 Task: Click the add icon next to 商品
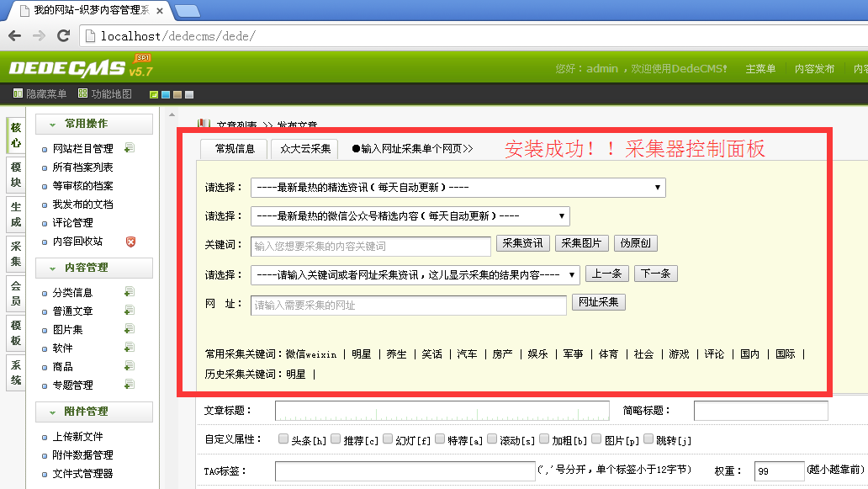point(129,366)
